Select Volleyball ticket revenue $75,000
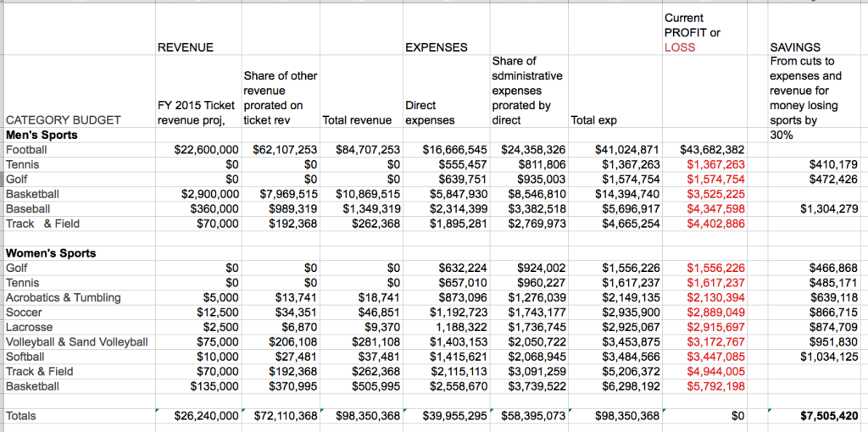Viewport: 868px width, 432px height. pyautogui.click(x=218, y=342)
